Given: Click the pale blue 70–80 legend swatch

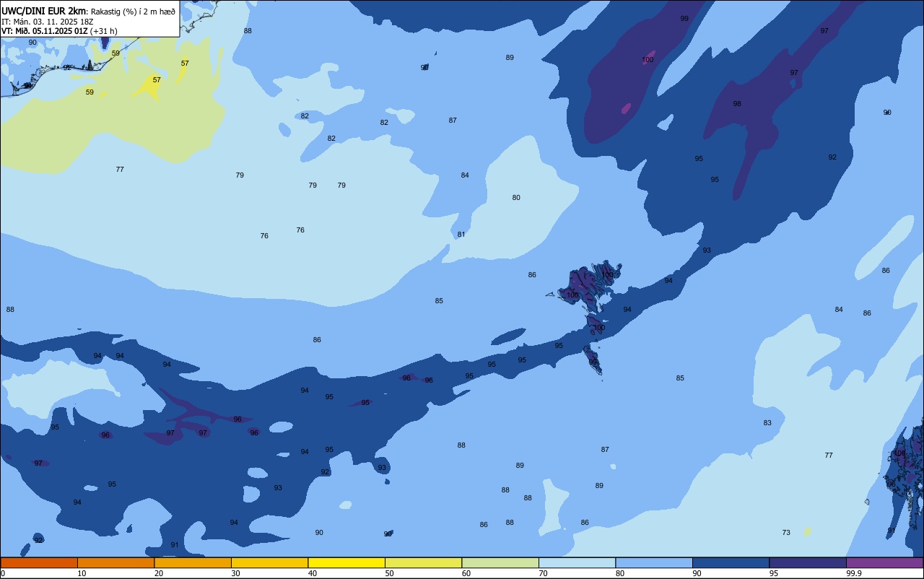Looking at the screenshot, I should pos(577,562).
